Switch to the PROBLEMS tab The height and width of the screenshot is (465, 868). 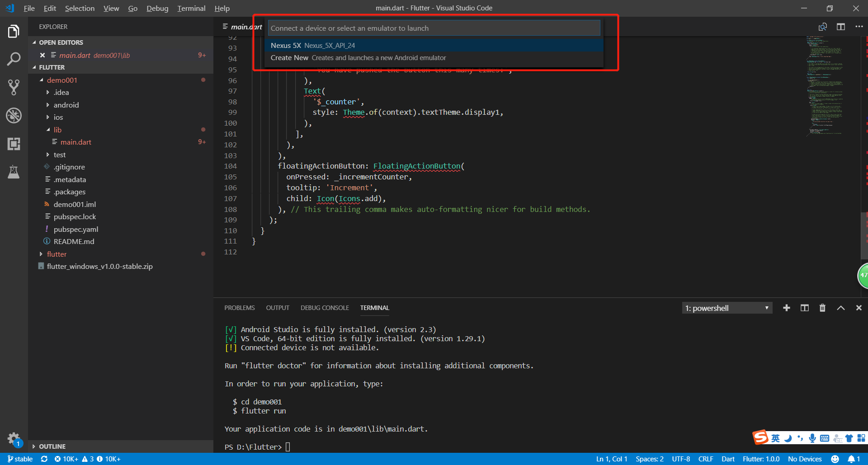[240, 308]
